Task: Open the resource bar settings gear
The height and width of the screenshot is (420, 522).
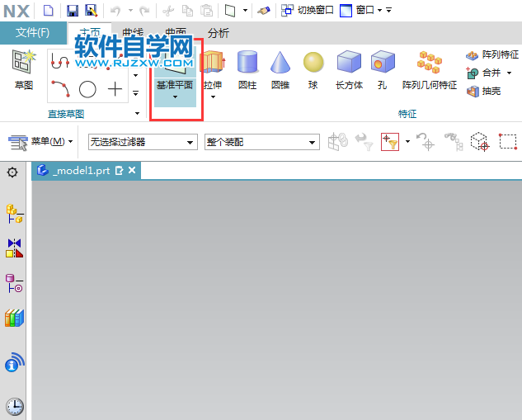Action: point(12,172)
